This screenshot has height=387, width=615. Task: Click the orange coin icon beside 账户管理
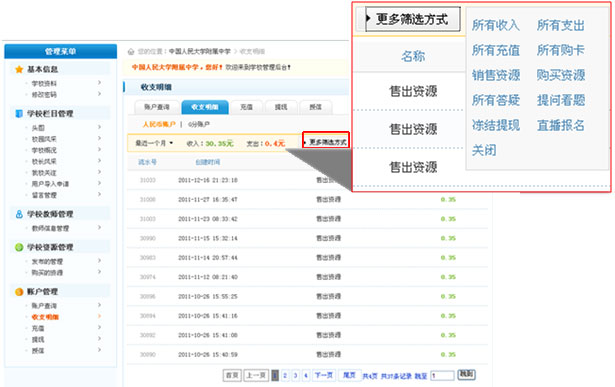pyautogui.click(x=19, y=292)
